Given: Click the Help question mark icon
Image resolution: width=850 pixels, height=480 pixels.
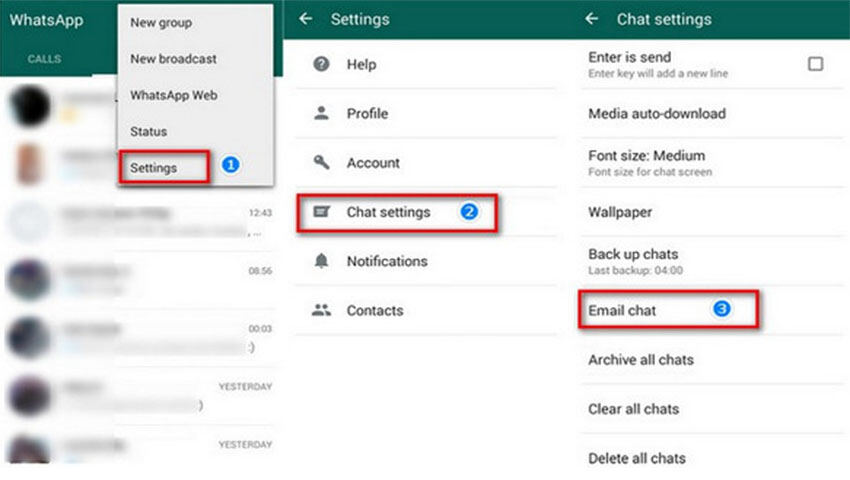Looking at the screenshot, I should (x=321, y=64).
